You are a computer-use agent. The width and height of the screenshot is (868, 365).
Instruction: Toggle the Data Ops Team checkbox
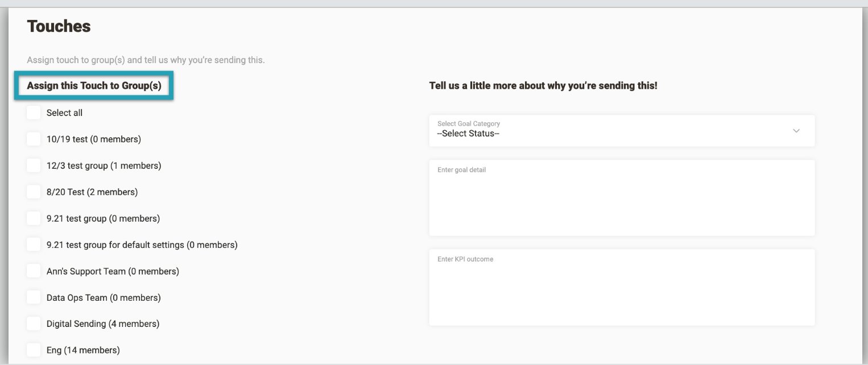coord(34,297)
